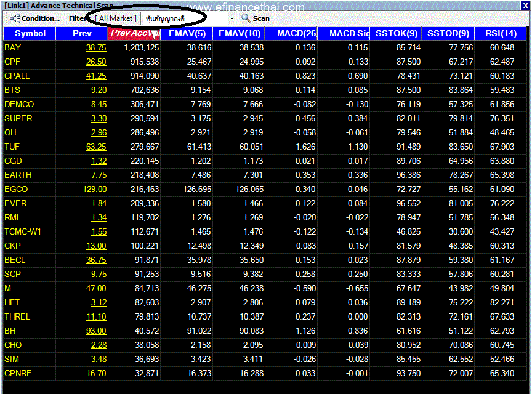
Task: Open SCP price link 9.75
Action: pyautogui.click(x=99, y=274)
